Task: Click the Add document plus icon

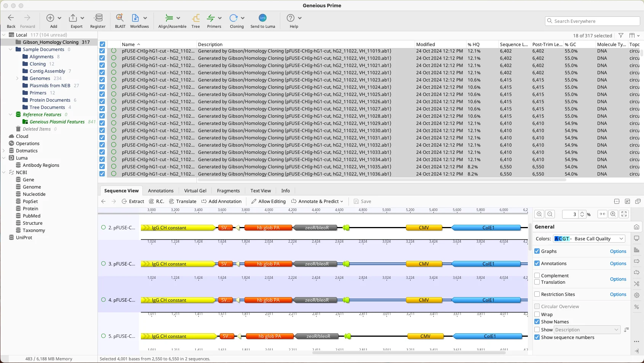Action: click(x=50, y=18)
